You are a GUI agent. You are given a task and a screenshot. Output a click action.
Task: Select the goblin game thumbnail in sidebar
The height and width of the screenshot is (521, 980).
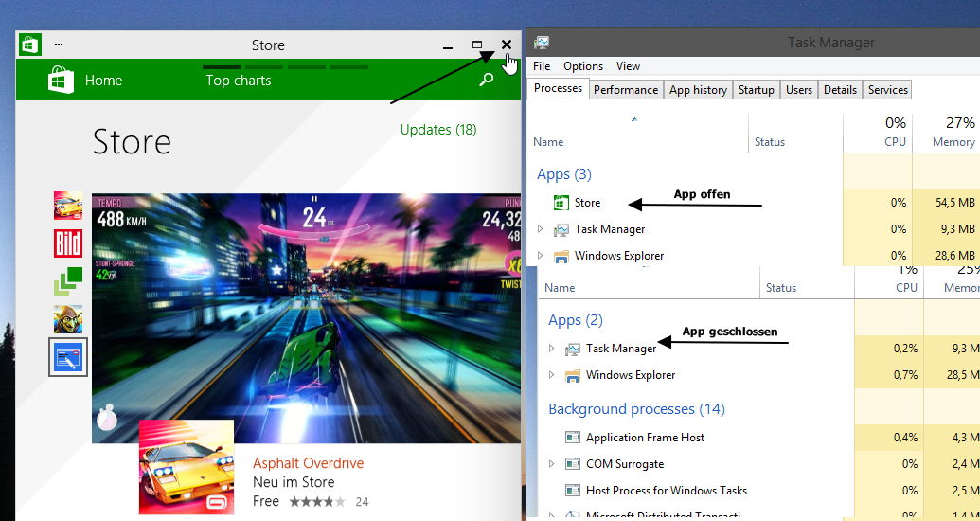coord(68,319)
